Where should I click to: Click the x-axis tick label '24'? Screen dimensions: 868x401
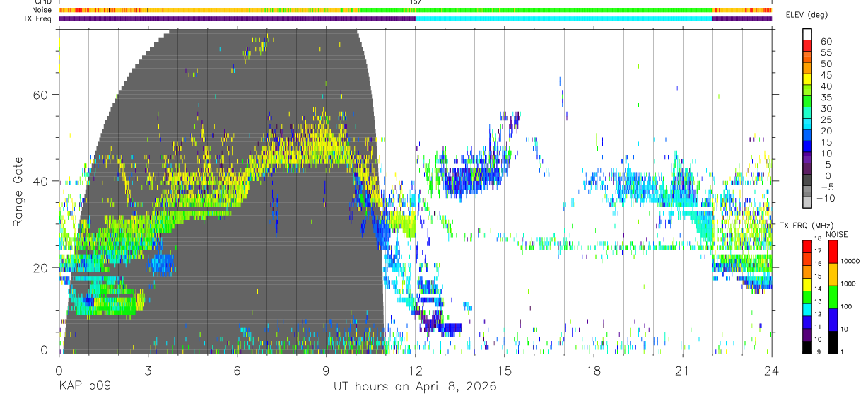point(772,372)
